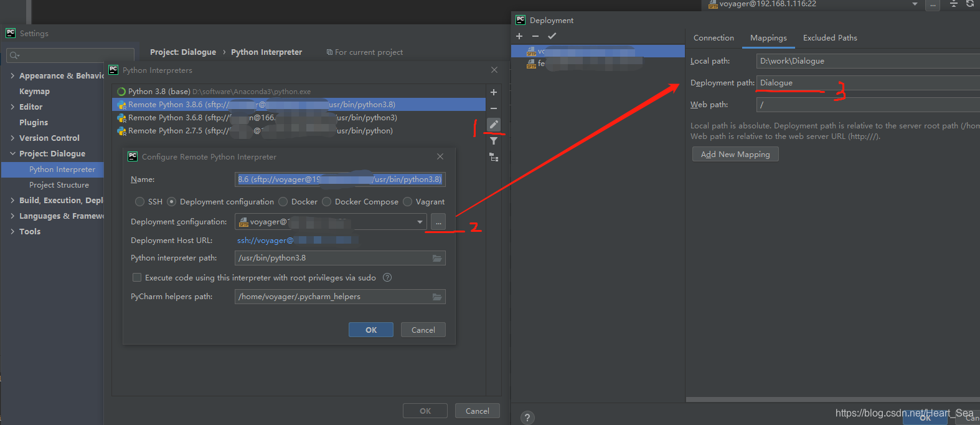Remove selected interpreter with minus icon
Image resolution: width=980 pixels, height=425 pixels.
point(494,108)
